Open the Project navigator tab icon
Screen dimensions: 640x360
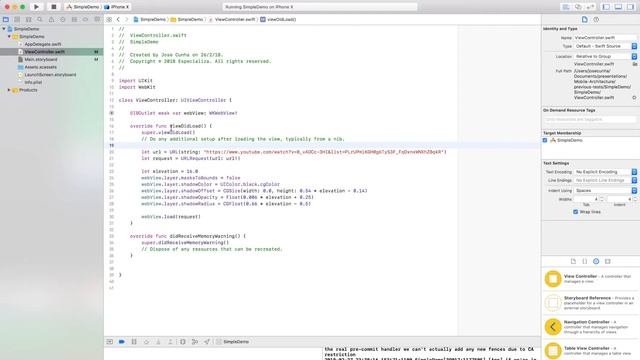(6, 19)
